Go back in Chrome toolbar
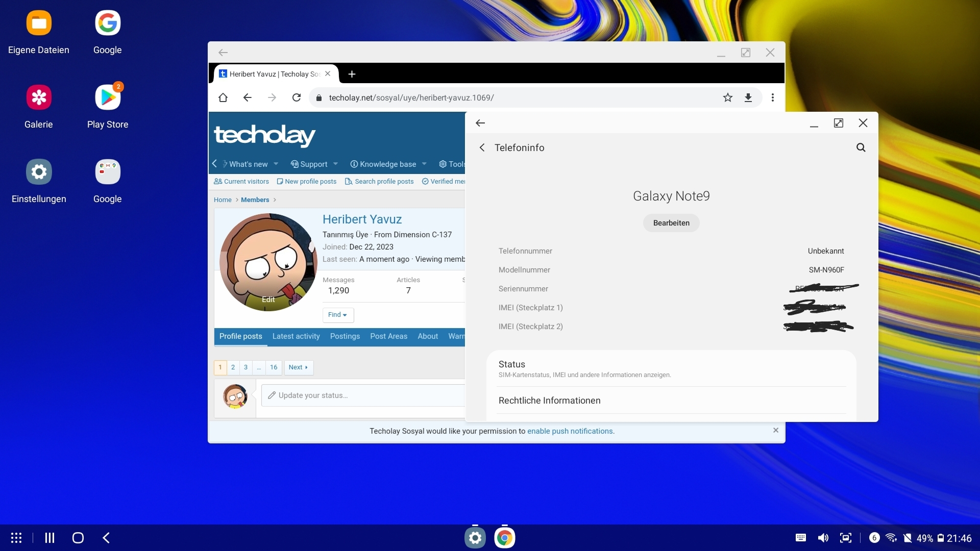The image size is (980, 551). 248,97
